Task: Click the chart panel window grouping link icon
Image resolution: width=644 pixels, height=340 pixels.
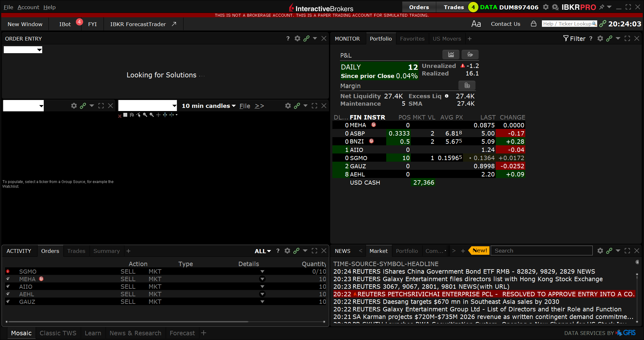Action: 297,106
